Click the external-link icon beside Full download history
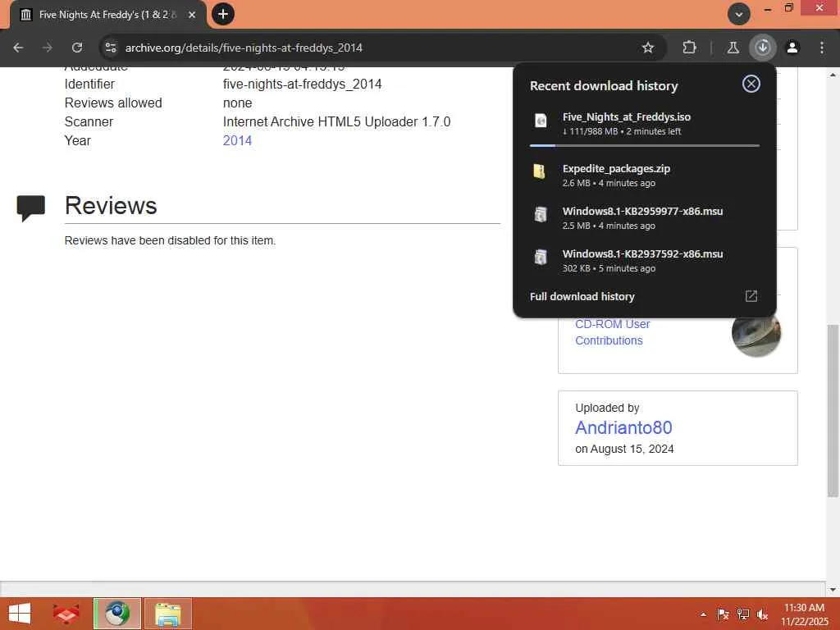 tap(751, 296)
